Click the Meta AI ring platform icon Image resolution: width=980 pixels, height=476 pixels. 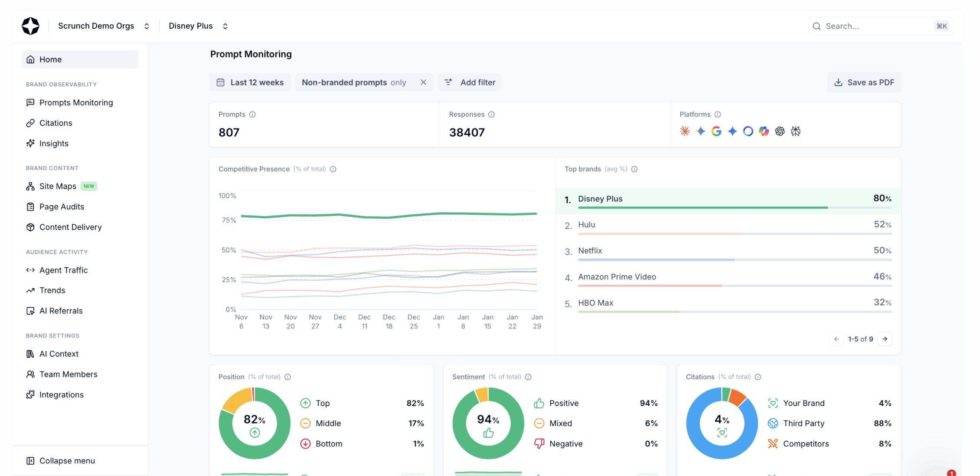(748, 131)
